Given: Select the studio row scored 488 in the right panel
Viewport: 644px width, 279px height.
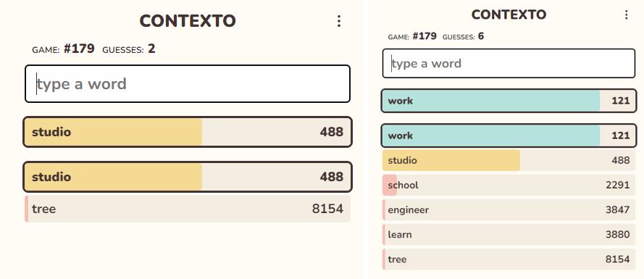Looking at the screenshot, I should pos(509,160).
